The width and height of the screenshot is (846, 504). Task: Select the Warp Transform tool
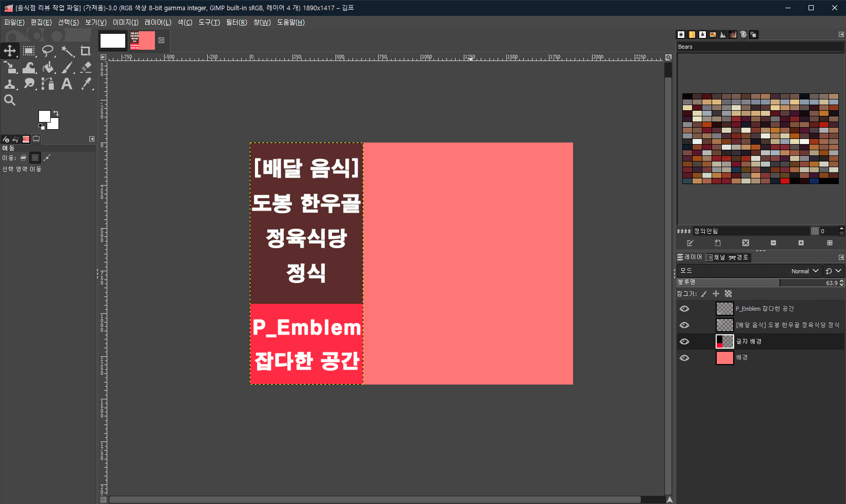pos(29,67)
